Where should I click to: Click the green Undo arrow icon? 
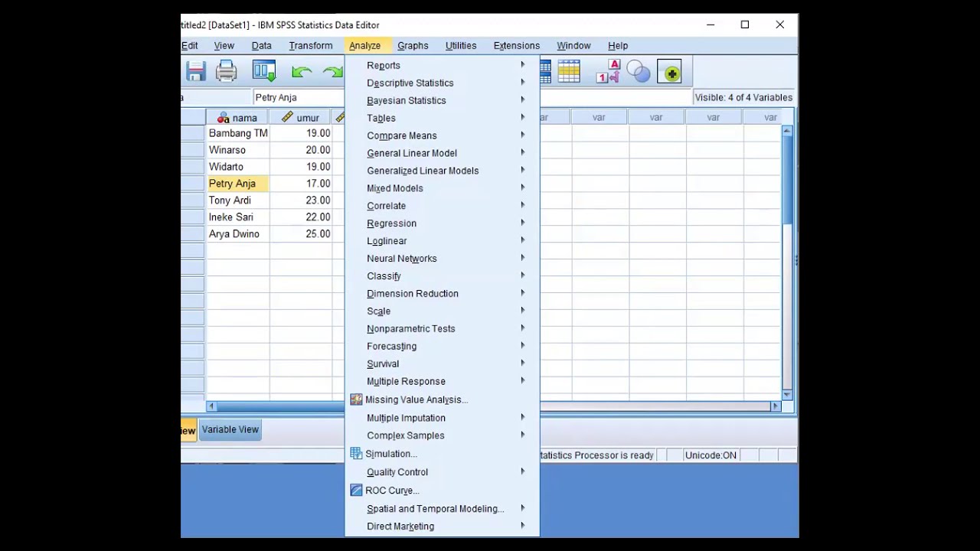coord(302,72)
